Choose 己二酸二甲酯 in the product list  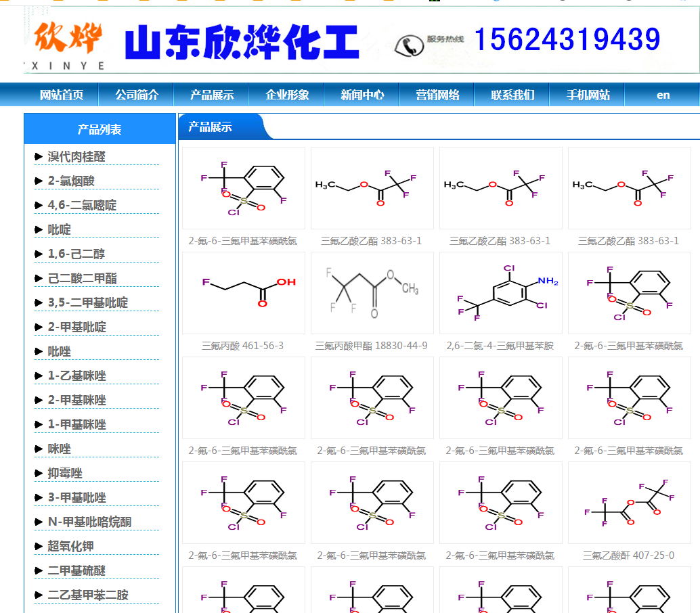(82, 279)
